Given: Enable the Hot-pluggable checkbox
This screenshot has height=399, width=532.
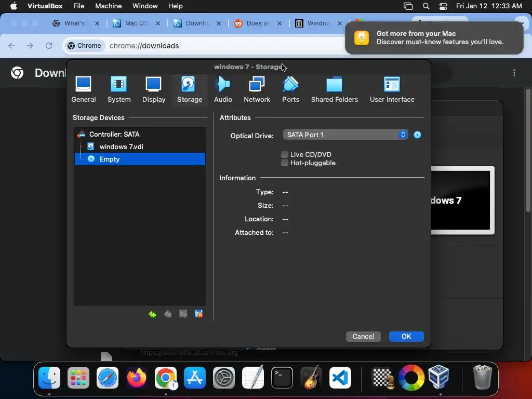Looking at the screenshot, I should pyautogui.click(x=285, y=163).
